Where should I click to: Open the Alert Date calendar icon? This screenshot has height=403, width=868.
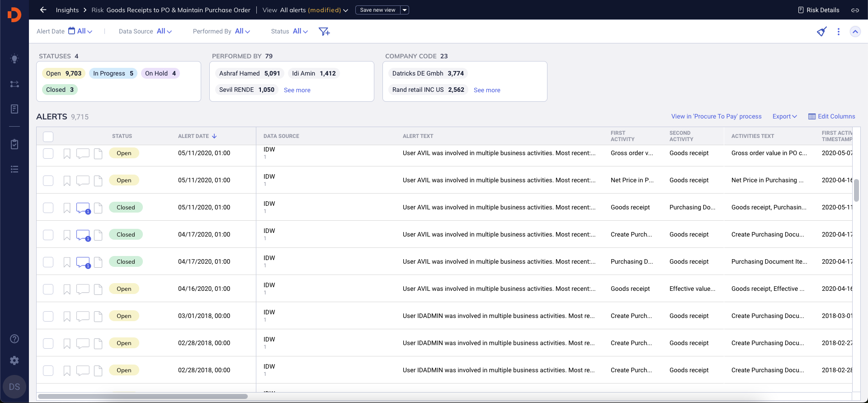coord(71,31)
